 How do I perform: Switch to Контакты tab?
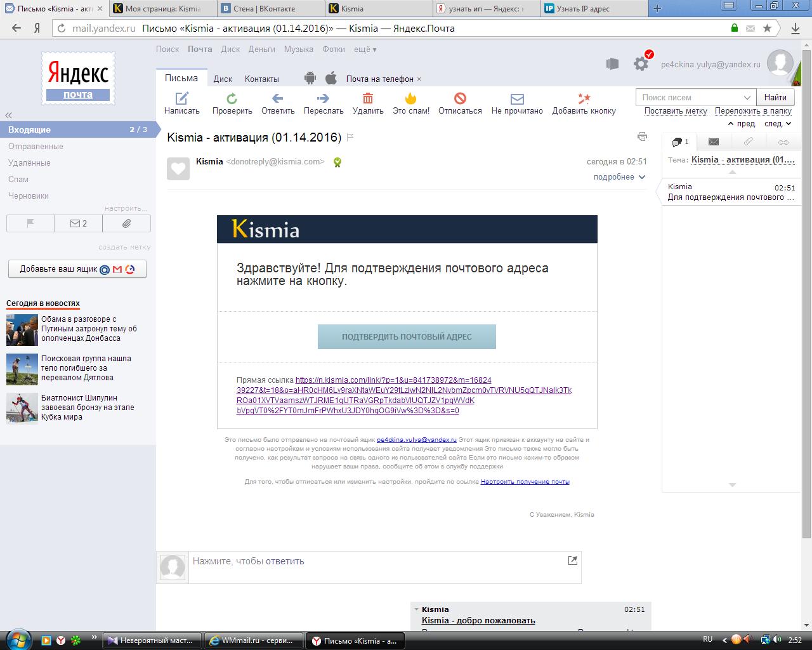(261, 79)
